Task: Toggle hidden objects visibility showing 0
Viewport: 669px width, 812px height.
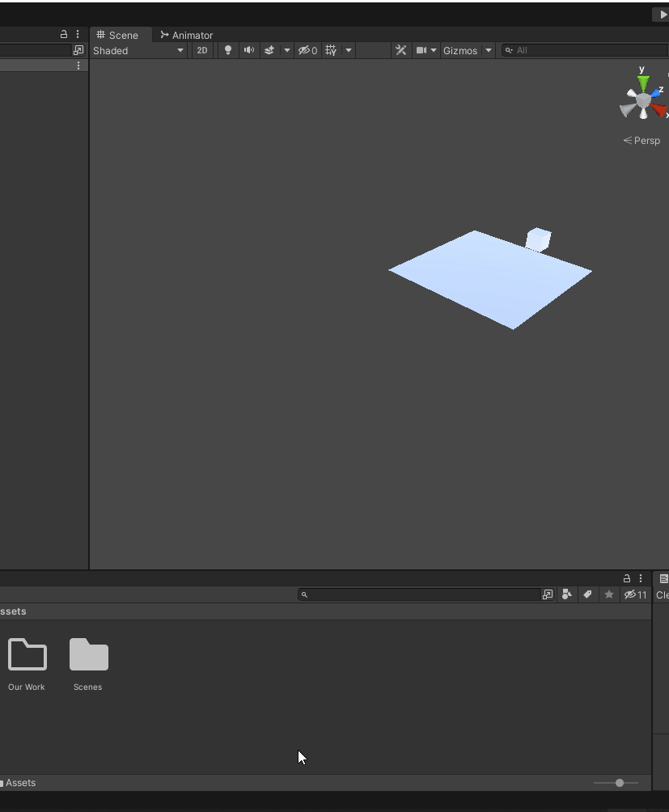Action: click(x=307, y=50)
